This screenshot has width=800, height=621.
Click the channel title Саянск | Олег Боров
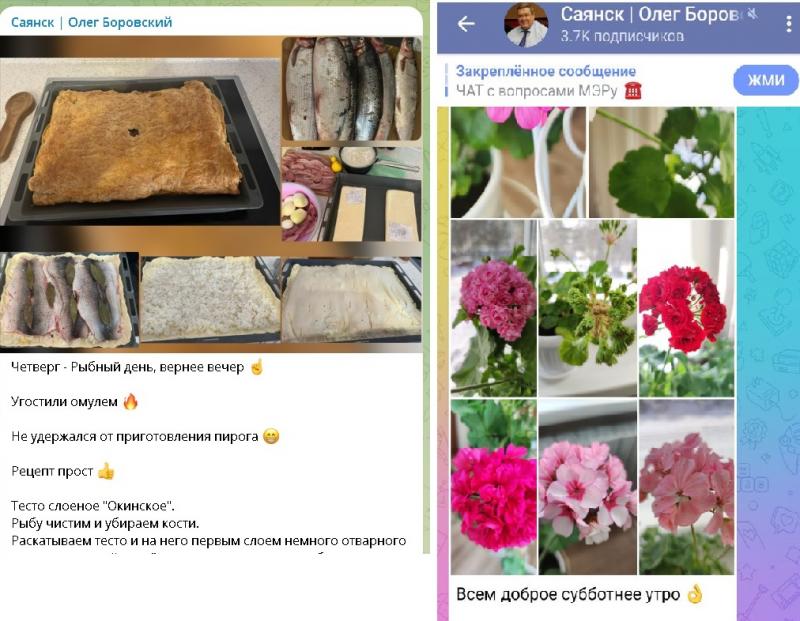point(652,14)
